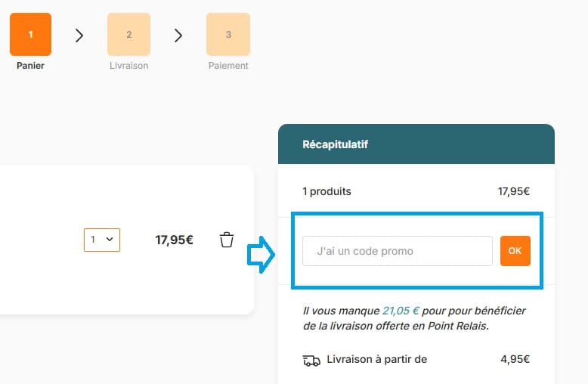
Task: Select the step 2 square
Action: click(129, 35)
